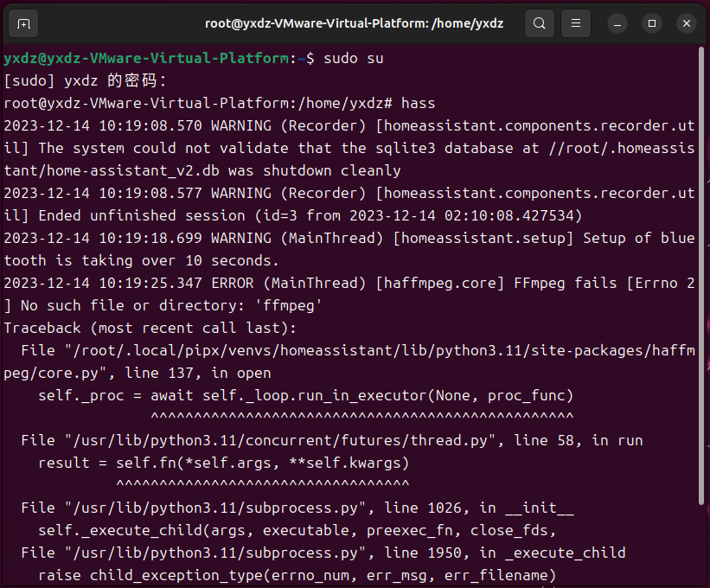710x588 pixels.
Task: Click the terminal vertical scrollbar
Action: pos(701,276)
